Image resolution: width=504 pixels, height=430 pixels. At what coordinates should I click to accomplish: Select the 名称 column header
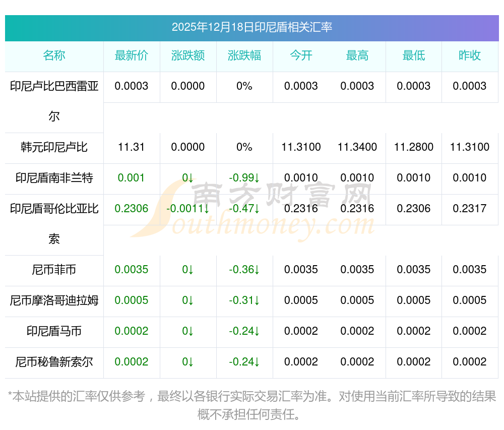[x=54, y=55]
